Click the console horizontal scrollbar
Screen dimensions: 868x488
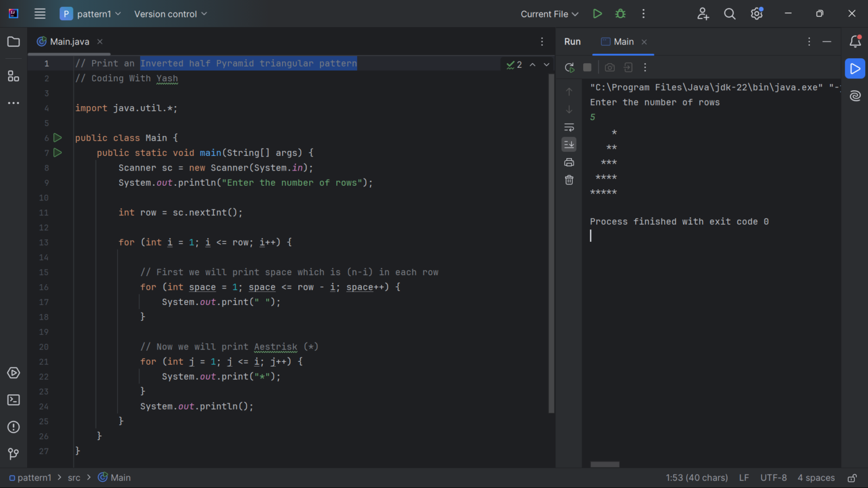pyautogui.click(x=605, y=464)
